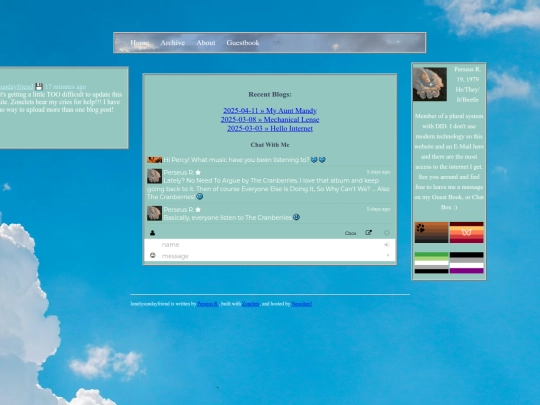Open the My Aunt Mandy blog post
The height and width of the screenshot is (405, 540).
[270, 111]
